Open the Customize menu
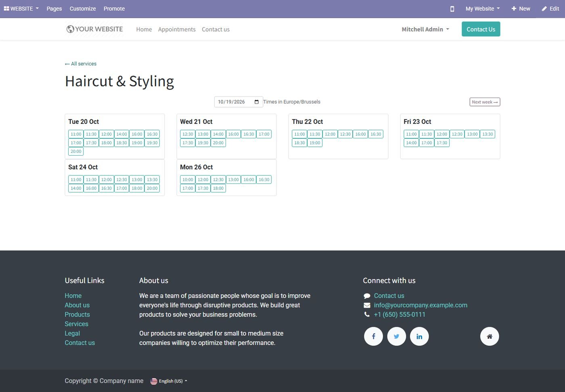Viewport: 565px width, 392px height. (x=83, y=8)
